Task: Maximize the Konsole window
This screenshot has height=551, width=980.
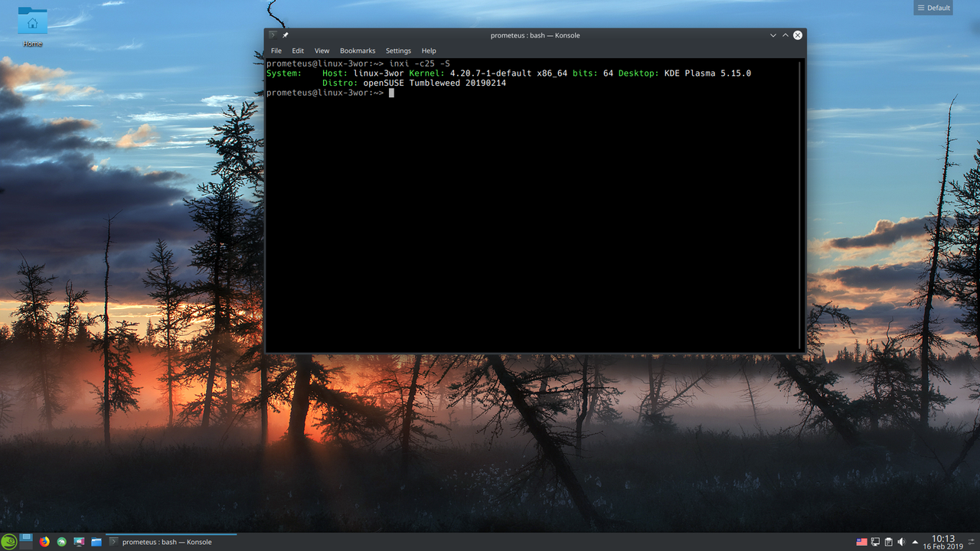Action: [x=786, y=35]
